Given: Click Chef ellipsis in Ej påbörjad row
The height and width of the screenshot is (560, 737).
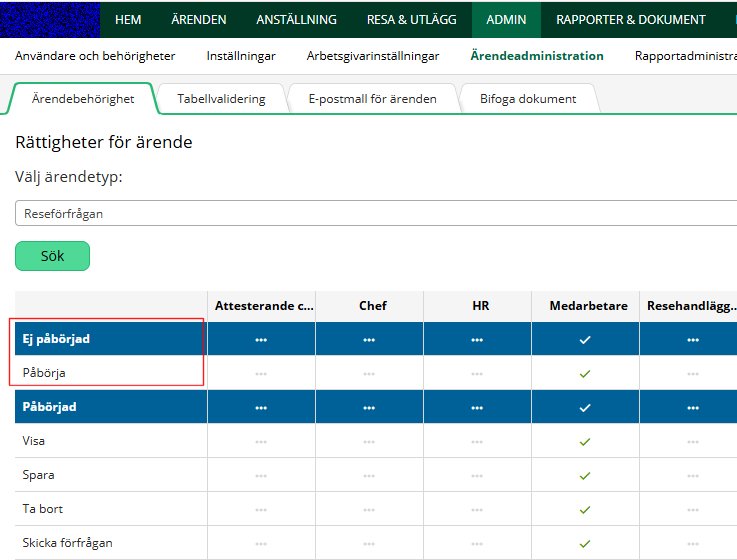Looking at the screenshot, I should (x=369, y=340).
